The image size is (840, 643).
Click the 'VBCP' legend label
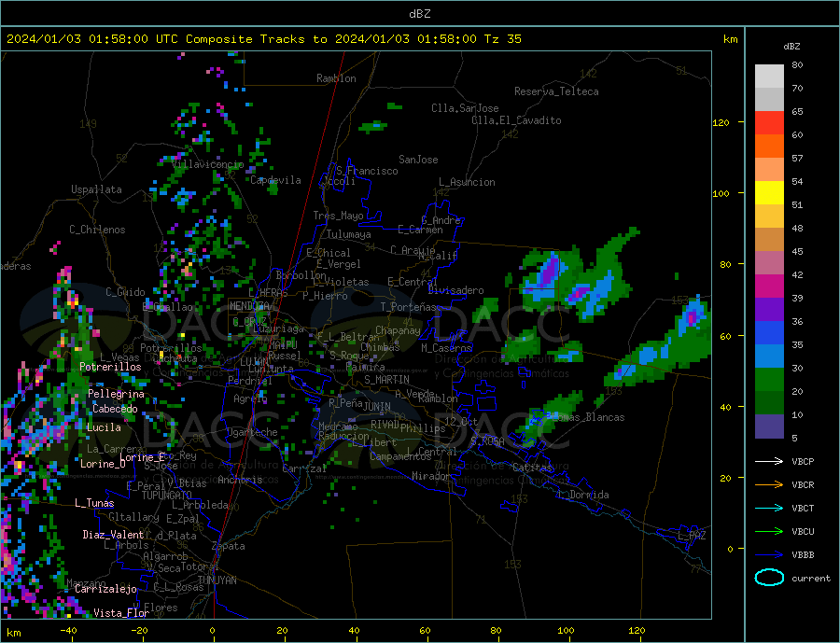coord(803,461)
